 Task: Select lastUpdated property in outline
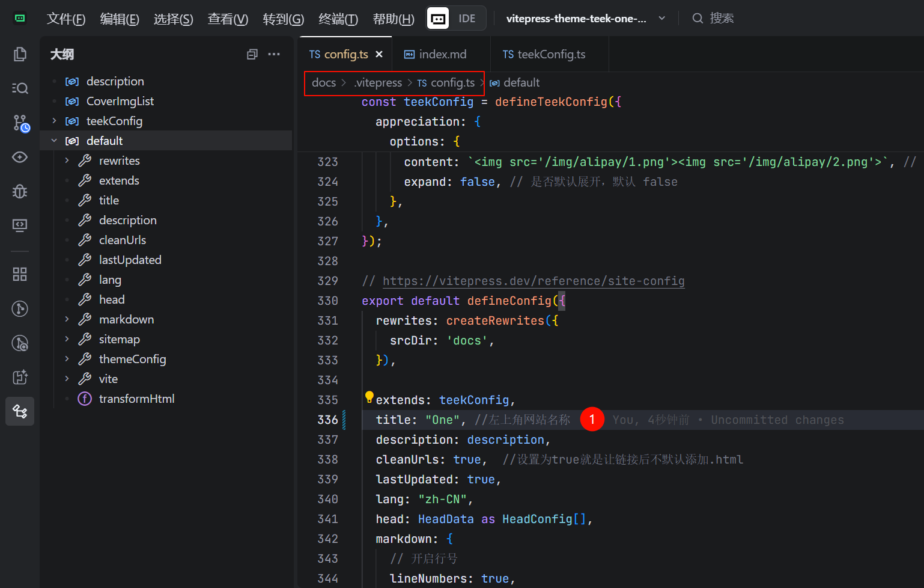click(130, 260)
